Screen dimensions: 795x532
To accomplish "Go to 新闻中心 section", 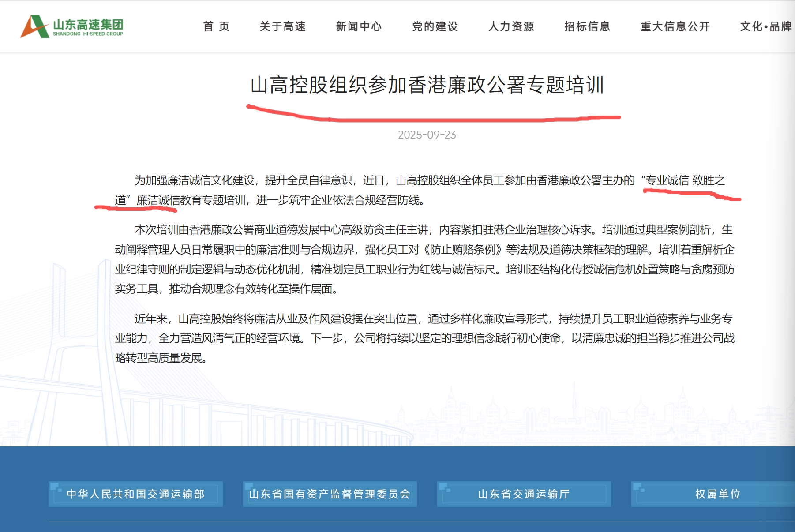I will [x=359, y=26].
